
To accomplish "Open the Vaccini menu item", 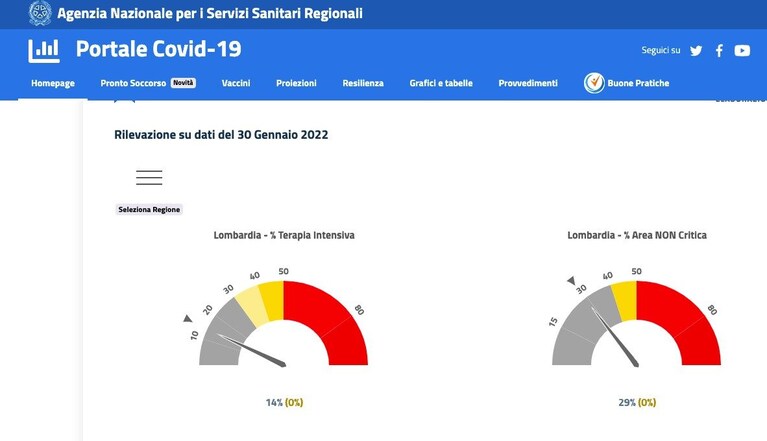I will pyautogui.click(x=236, y=83).
